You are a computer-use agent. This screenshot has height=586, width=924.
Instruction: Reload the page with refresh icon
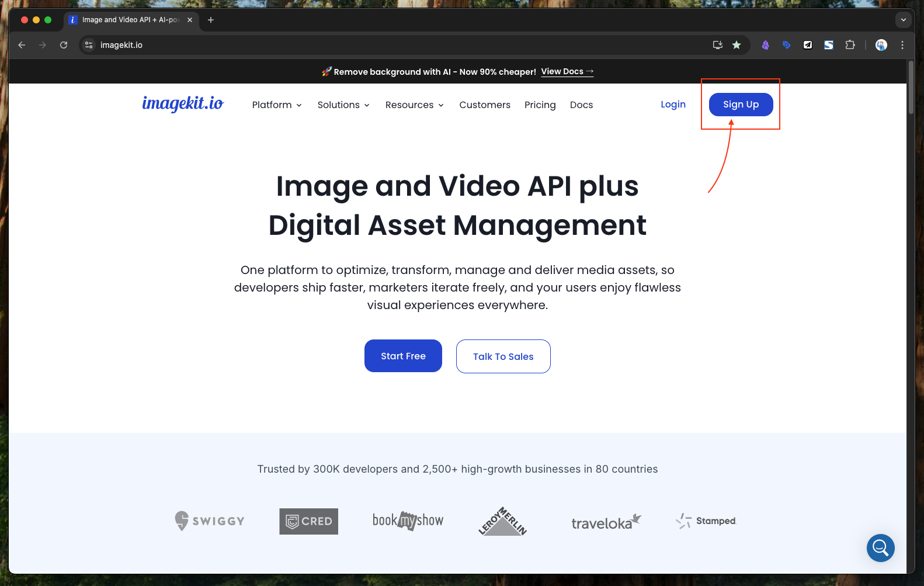point(64,45)
